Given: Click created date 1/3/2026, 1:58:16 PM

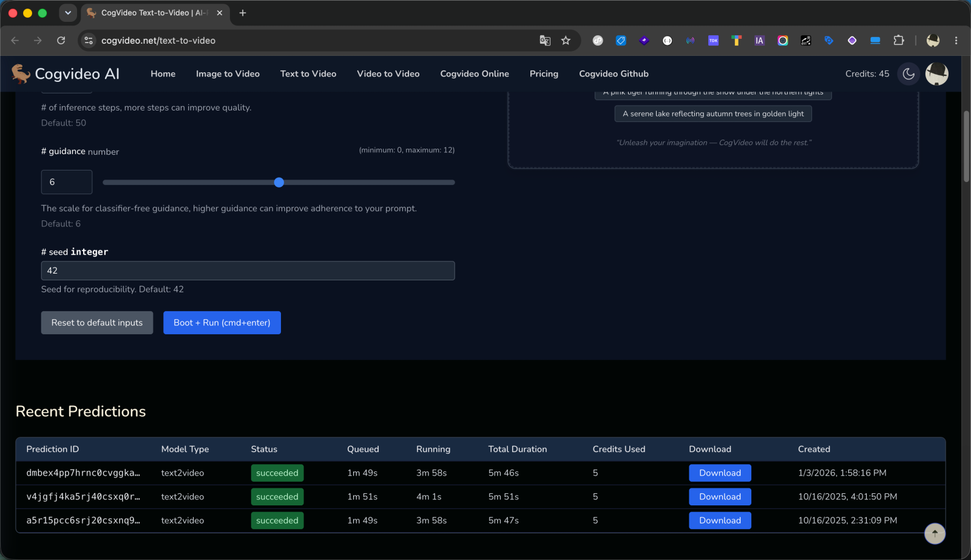Looking at the screenshot, I should click(x=842, y=473).
